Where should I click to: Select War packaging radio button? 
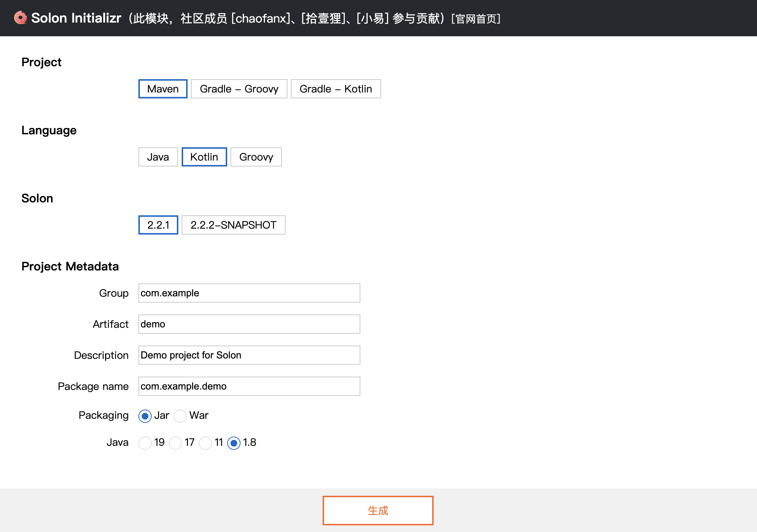[180, 416]
